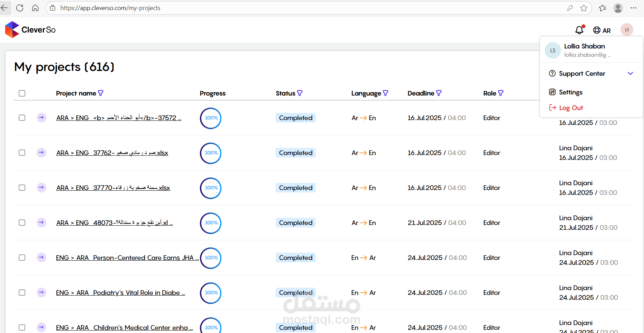The image size is (644, 333).
Task: Click the LS profile avatar in header
Action: pyautogui.click(x=627, y=30)
